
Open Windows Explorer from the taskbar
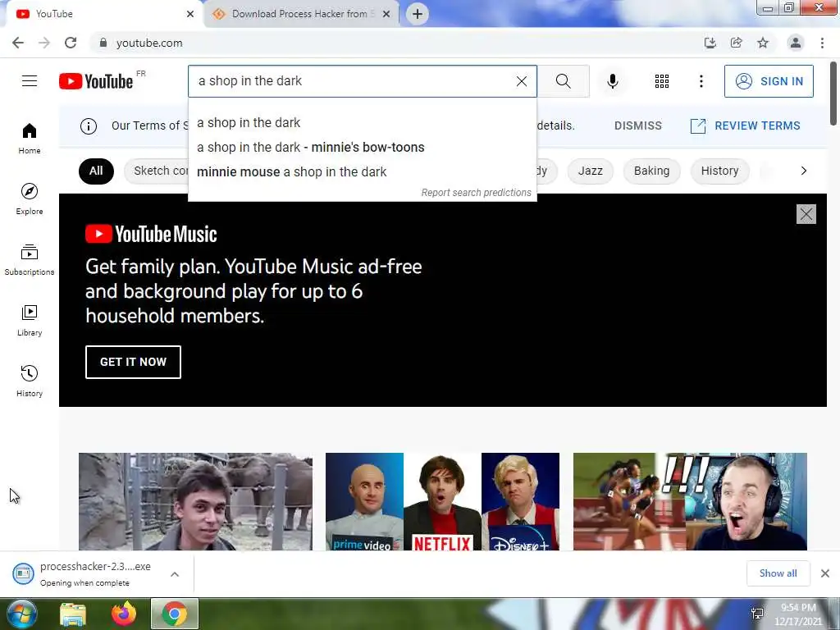[x=73, y=614]
